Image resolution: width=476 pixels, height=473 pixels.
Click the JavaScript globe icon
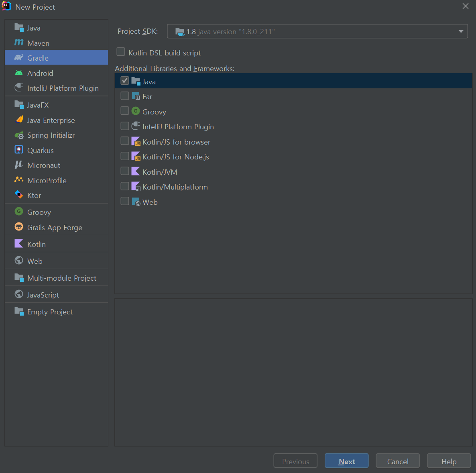pos(19,294)
